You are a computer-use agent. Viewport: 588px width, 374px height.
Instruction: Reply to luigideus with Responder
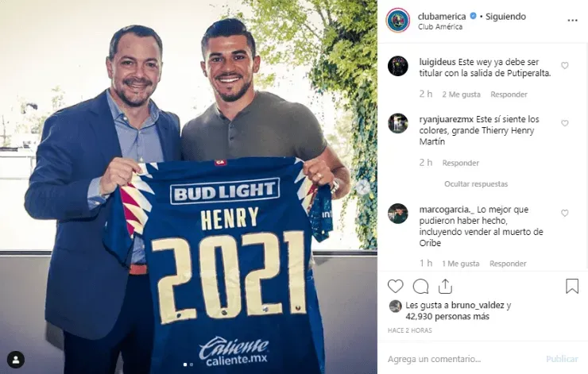point(509,94)
